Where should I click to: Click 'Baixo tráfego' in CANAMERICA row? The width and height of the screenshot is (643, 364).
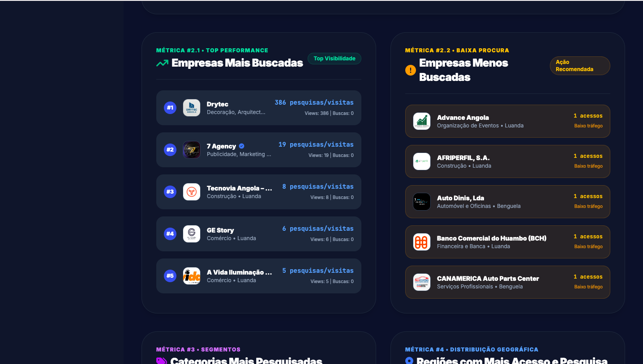[x=588, y=287]
